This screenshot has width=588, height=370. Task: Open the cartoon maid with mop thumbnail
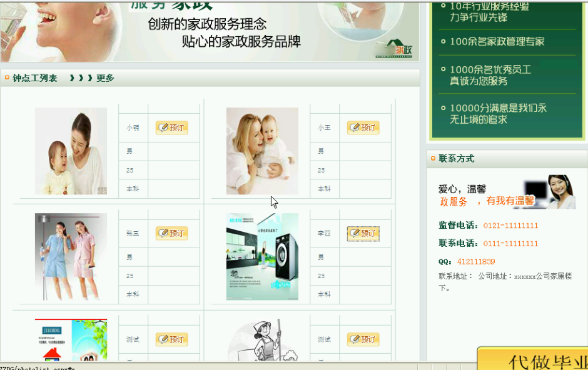tap(262, 339)
